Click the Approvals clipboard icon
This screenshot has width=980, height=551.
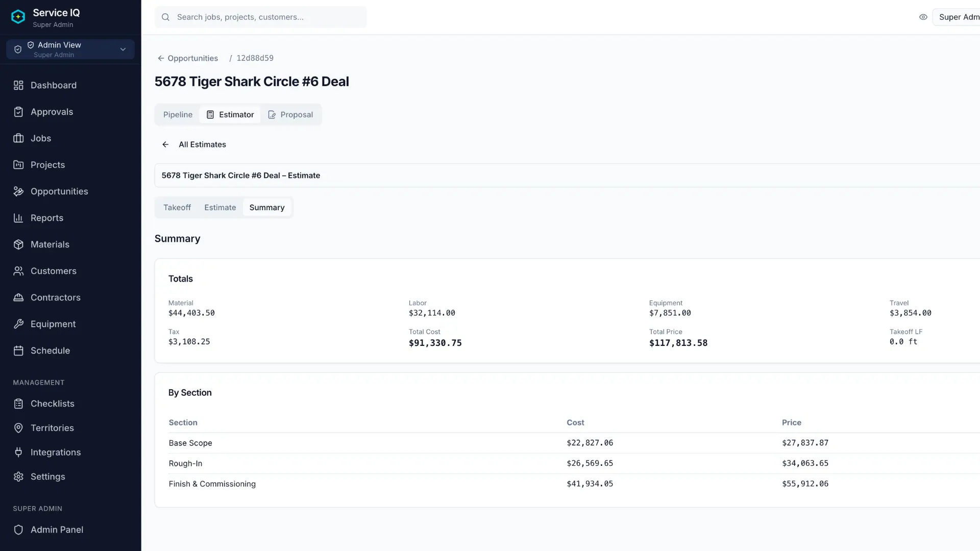coord(18,112)
